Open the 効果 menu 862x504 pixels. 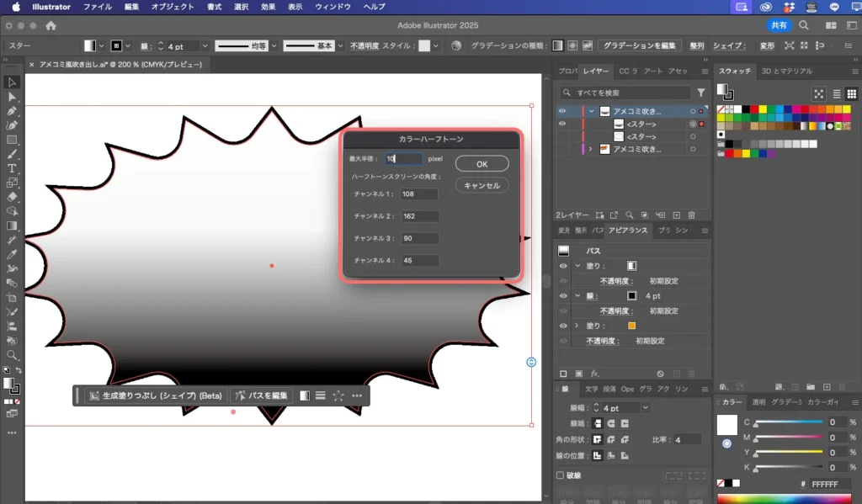pyautogui.click(x=268, y=7)
